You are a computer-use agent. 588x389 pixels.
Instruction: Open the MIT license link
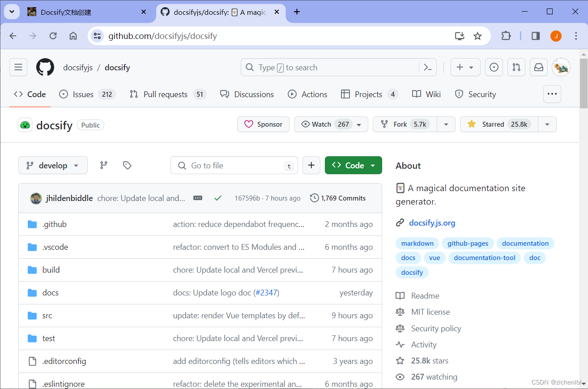[x=430, y=312]
